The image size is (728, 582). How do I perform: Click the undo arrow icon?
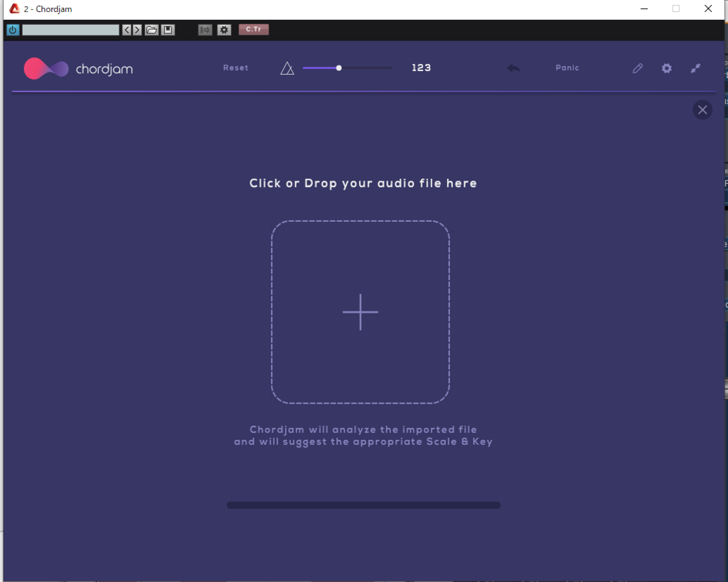513,68
